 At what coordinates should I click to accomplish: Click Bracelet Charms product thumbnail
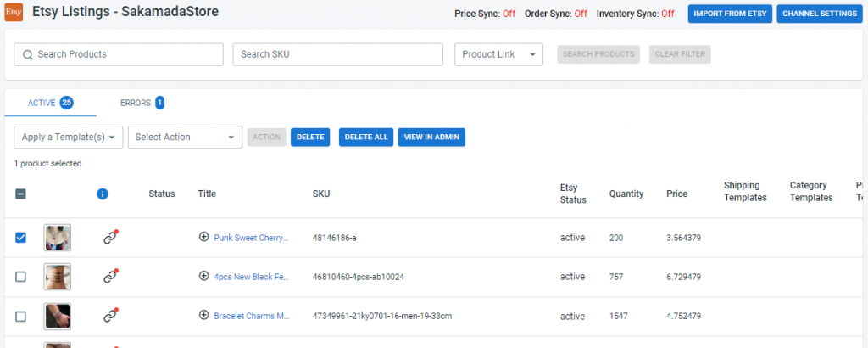click(58, 317)
